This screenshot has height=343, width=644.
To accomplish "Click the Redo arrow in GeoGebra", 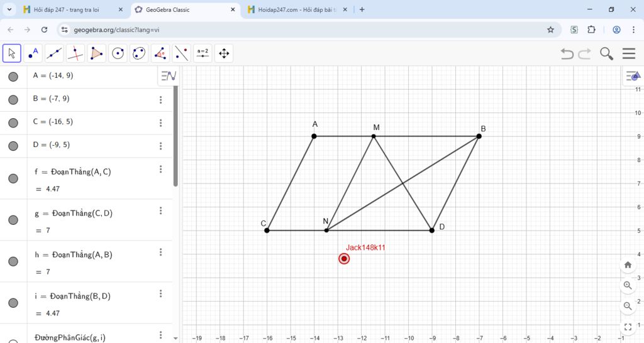I will point(584,53).
